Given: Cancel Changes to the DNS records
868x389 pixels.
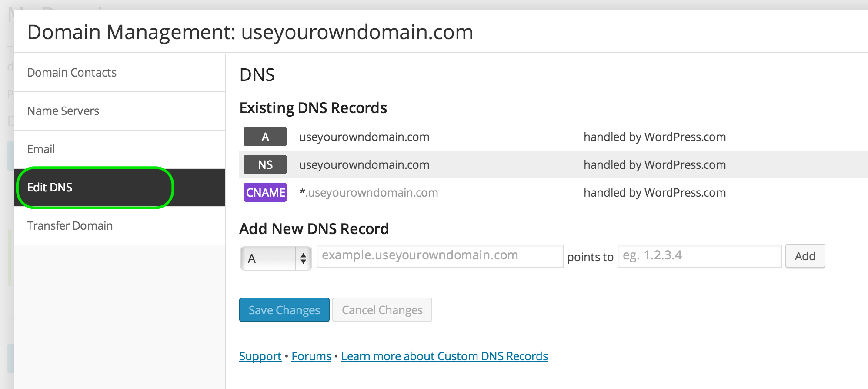Looking at the screenshot, I should [382, 310].
